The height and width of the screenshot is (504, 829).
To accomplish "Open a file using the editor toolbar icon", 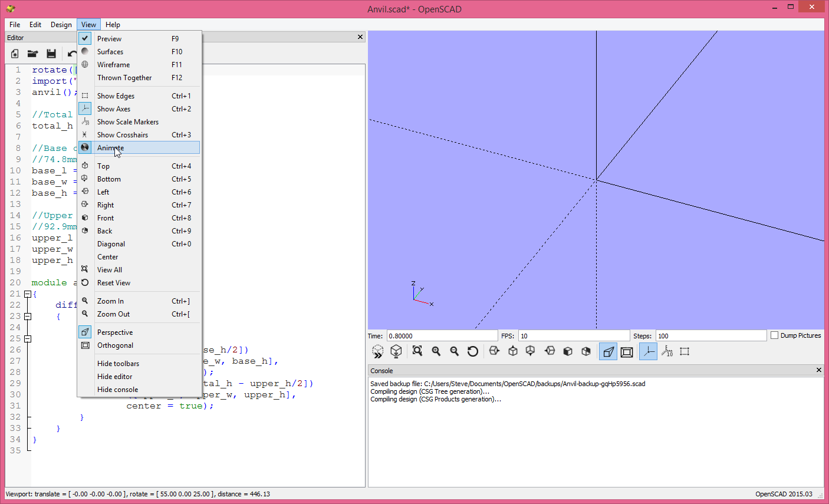I will click(32, 53).
